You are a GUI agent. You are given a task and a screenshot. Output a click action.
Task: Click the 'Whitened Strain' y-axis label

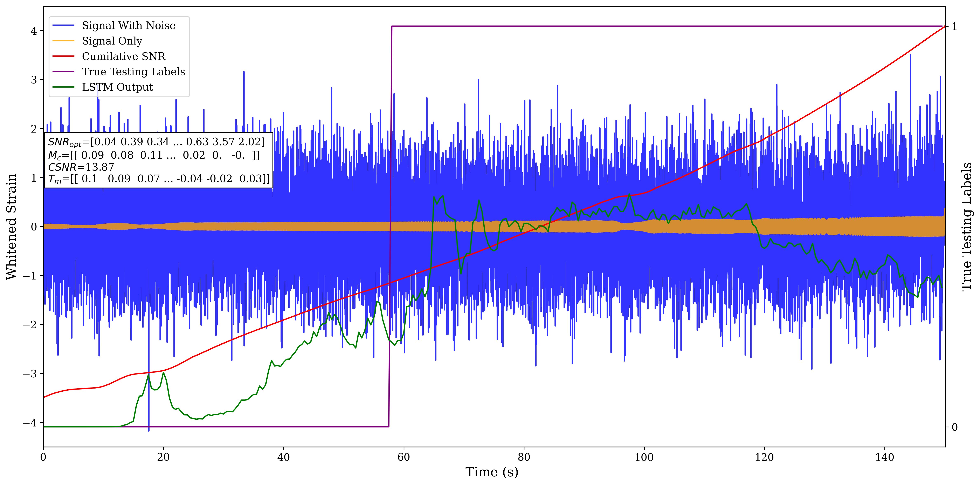[11, 227]
